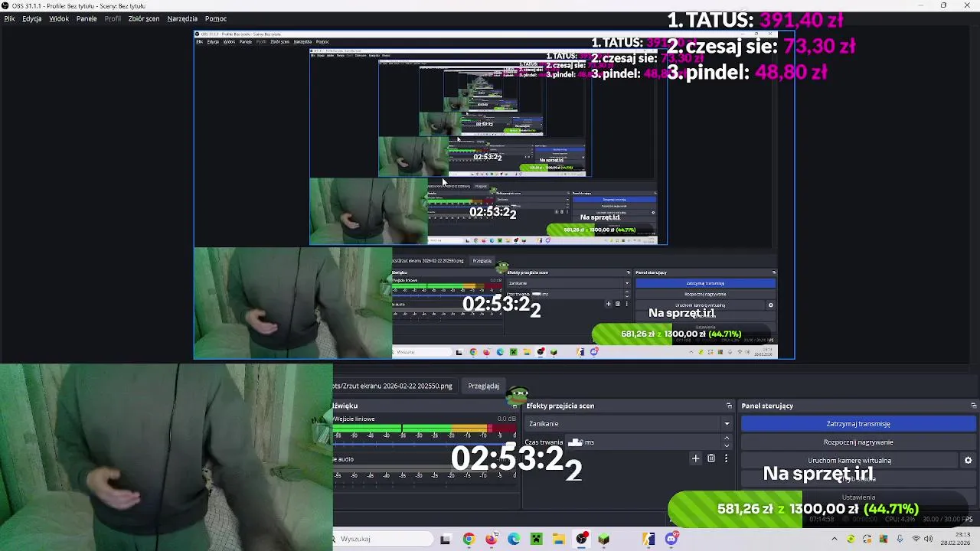The height and width of the screenshot is (551, 980).
Task: Open the Narzędzia menu
Action: click(x=182, y=18)
